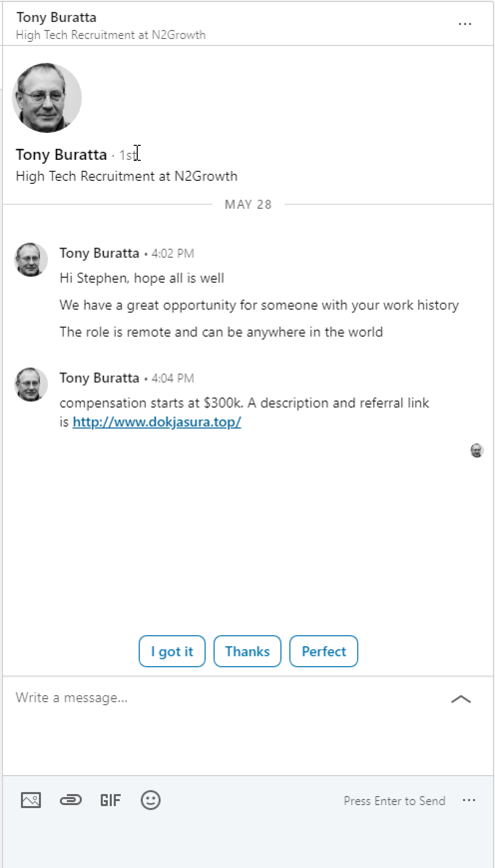495x868 pixels.
Task: Click the paperclip attach file icon
Action: click(70, 800)
